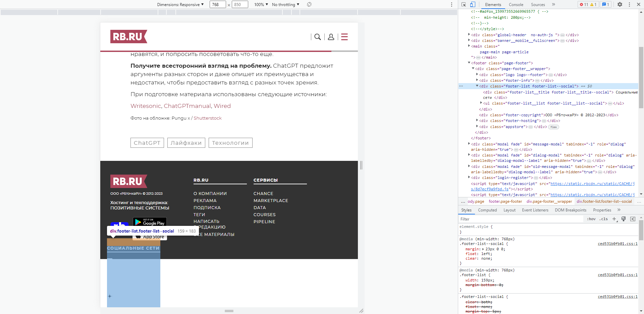
Task: Toggle the flex badge next to appstore div
Action: 553,127
